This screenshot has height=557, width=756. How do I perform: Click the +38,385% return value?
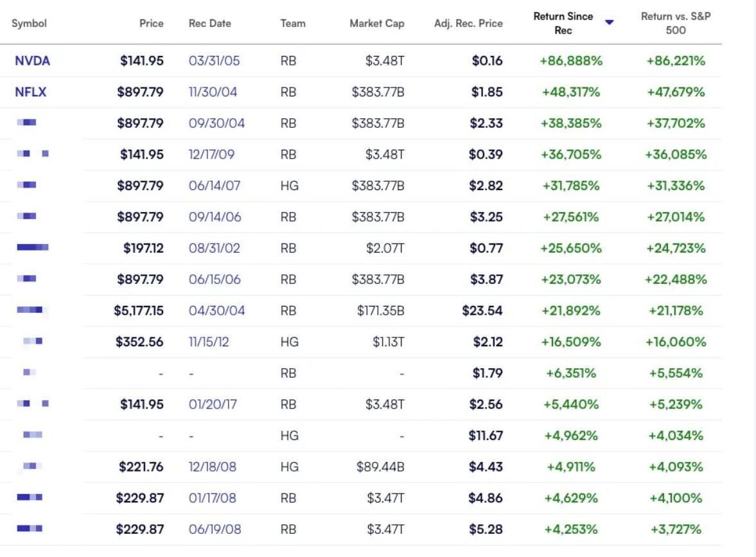pyautogui.click(x=571, y=123)
